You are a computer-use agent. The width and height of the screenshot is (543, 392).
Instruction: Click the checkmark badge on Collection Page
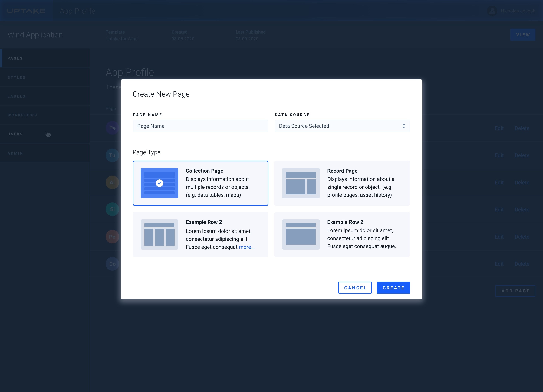point(160,183)
